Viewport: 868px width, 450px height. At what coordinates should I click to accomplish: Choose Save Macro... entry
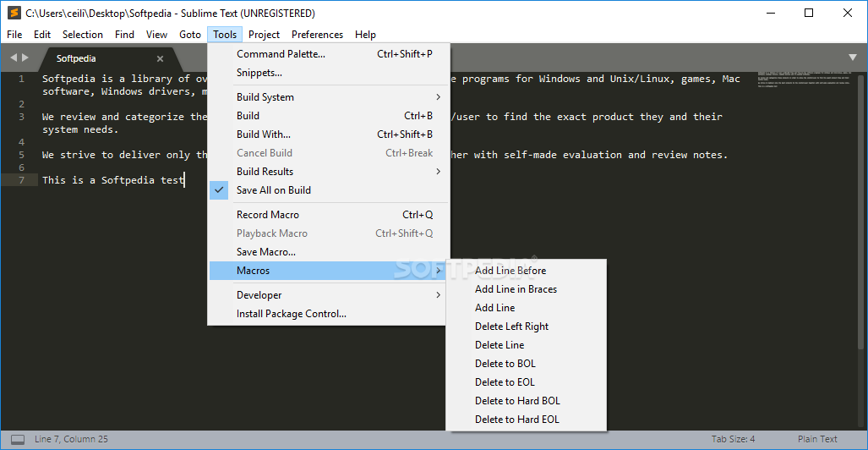tap(329, 251)
